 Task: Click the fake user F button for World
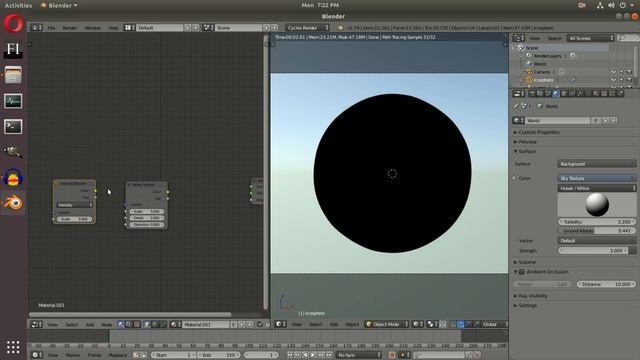596,120
